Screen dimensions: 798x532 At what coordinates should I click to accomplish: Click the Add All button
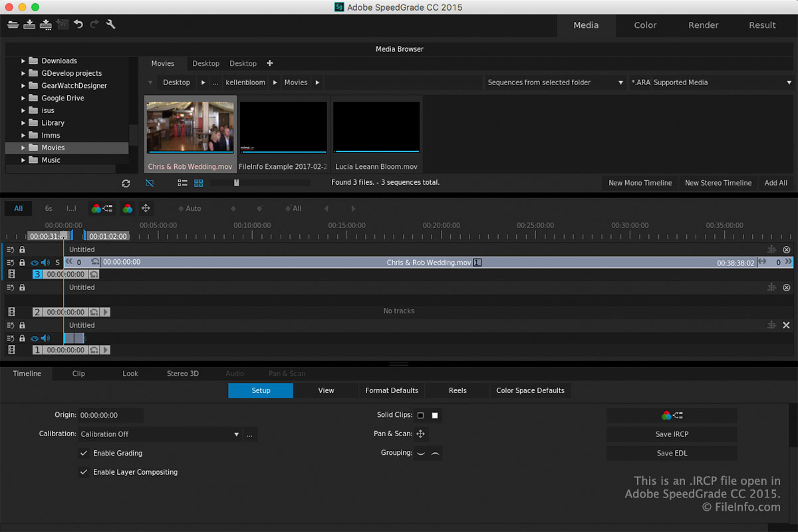(x=776, y=183)
